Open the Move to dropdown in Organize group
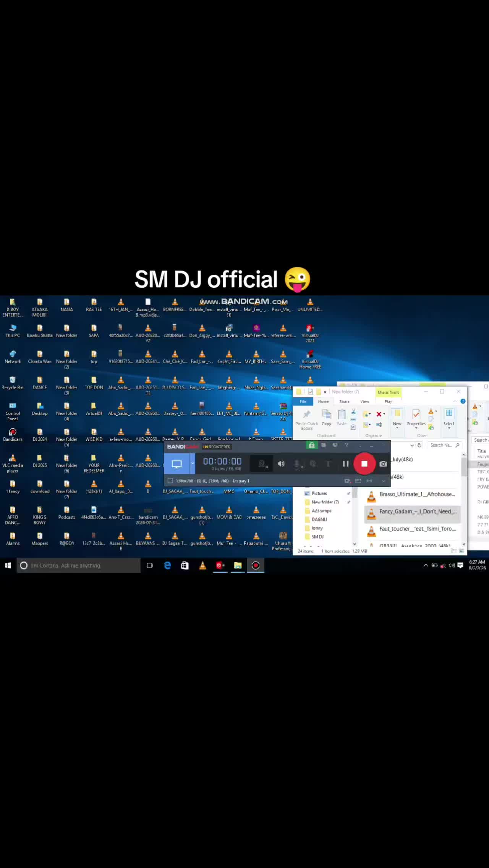Viewport: 489px width, 868px height. [367, 414]
